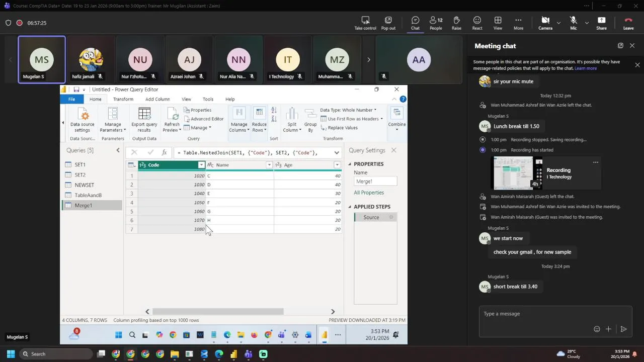Click the send message arrow icon

[623, 329]
